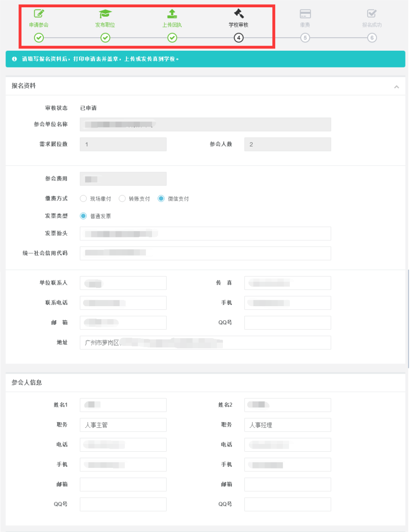Click the 报名资料 panel heading
The image size is (411, 532).
pos(24,86)
